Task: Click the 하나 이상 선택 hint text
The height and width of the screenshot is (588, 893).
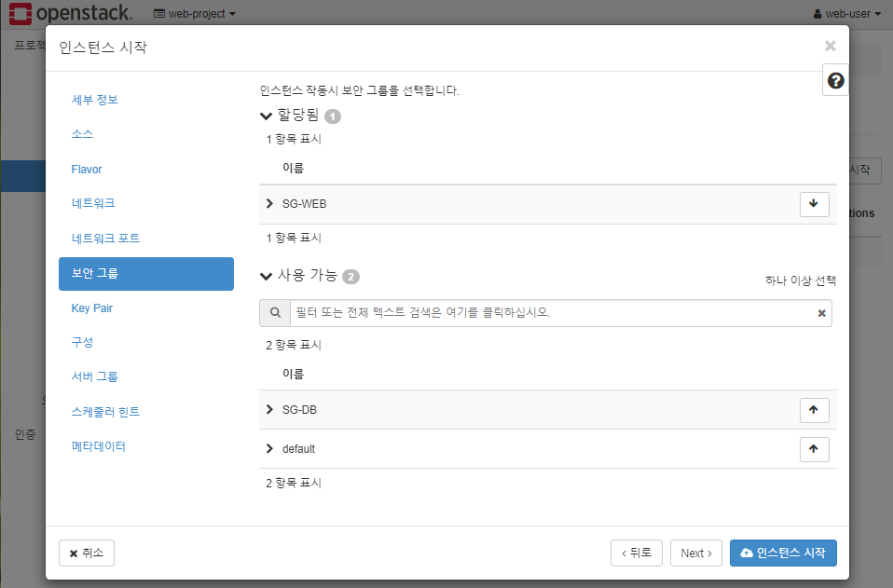Action: pos(800,280)
